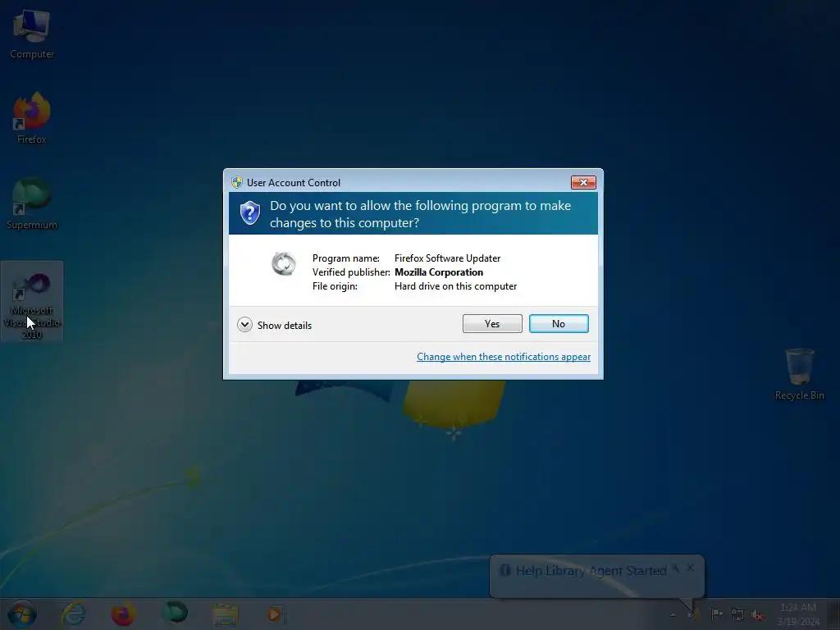This screenshot has width=840, height=630.
Task: Dismiss Help Library Agent Started balloon
Action: [x=690, y=568]
